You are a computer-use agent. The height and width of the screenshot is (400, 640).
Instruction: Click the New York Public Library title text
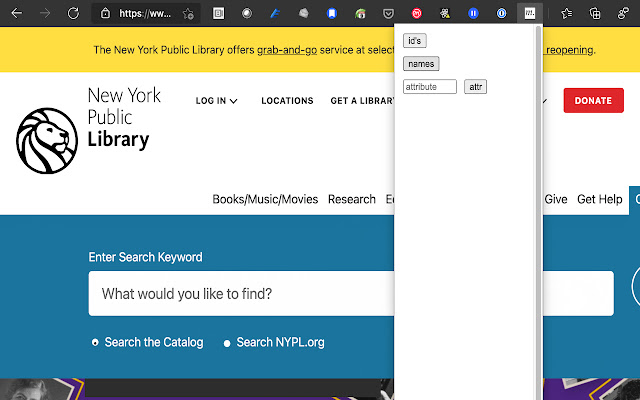(124, 118)
